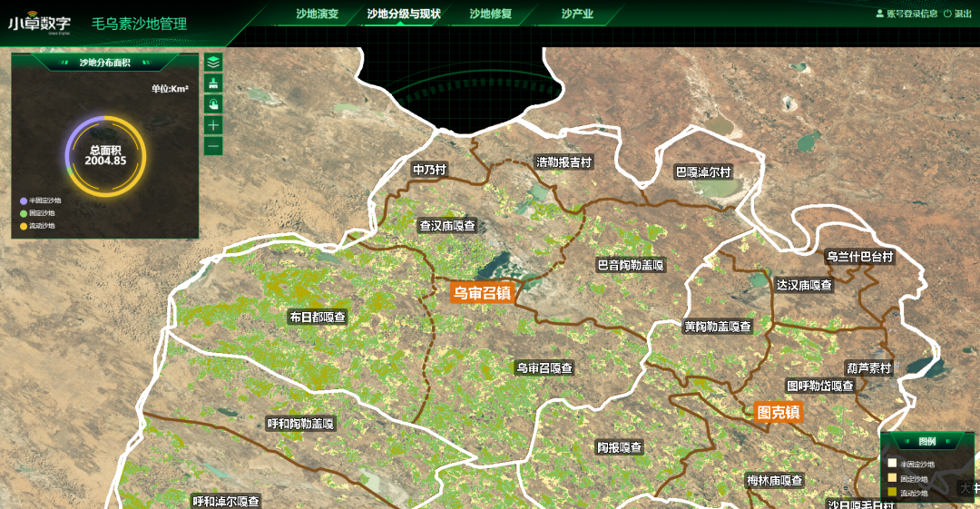Click the 毛乌素沙地管理 app title
The image size is (980, 509).
(140, 24)
